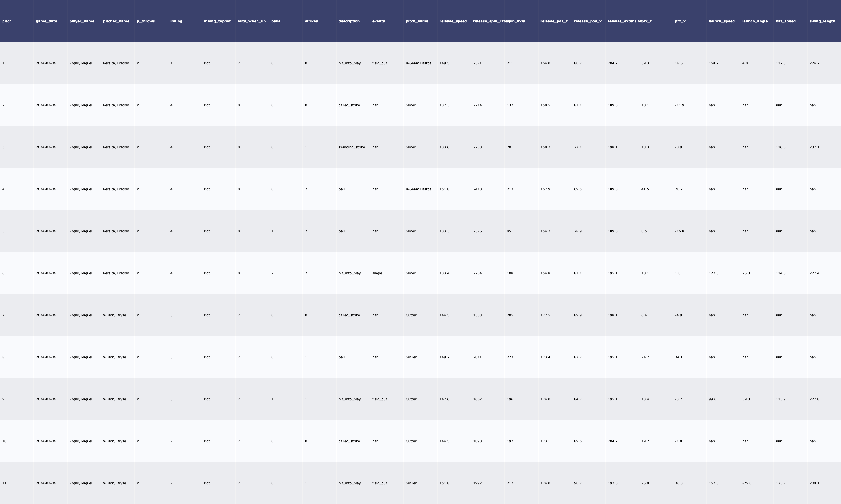
Task: Click the description column header
Action: [x=349, y=21]
